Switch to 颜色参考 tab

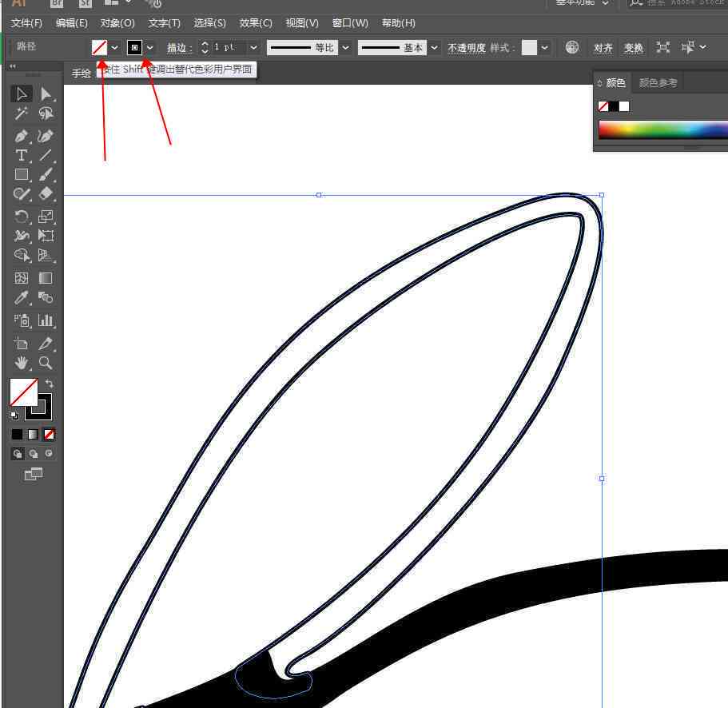(x=658, y=82)
